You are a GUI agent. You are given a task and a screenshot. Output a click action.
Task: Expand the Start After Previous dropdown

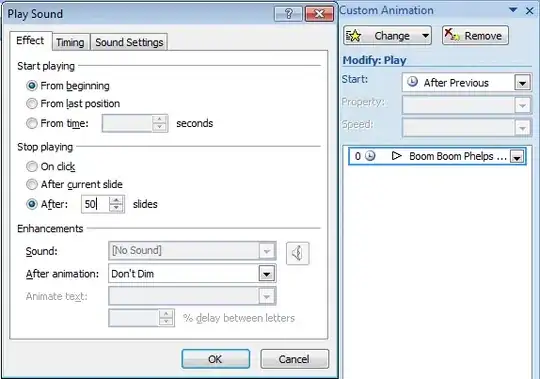click(x=522, y=83)
